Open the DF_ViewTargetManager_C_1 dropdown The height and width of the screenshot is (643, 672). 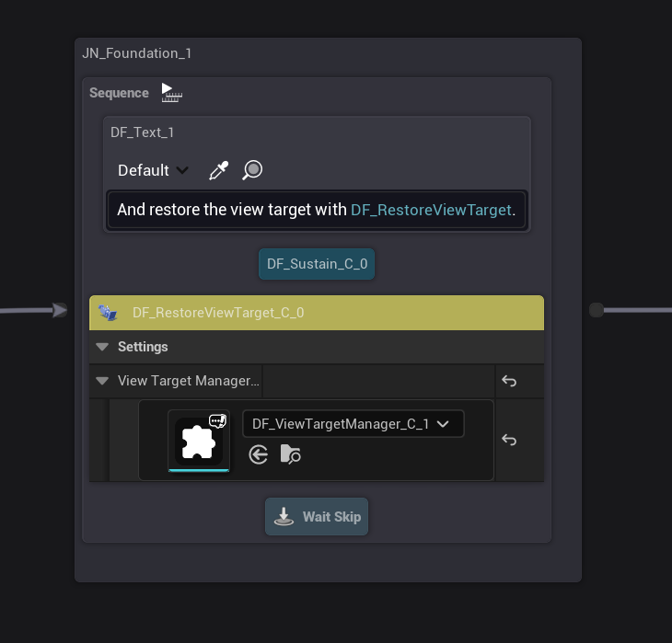353,424
